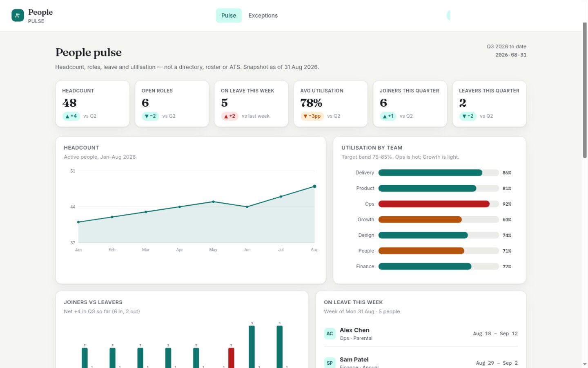Click the On Leave This Week value 5

(x=225, y=103)
